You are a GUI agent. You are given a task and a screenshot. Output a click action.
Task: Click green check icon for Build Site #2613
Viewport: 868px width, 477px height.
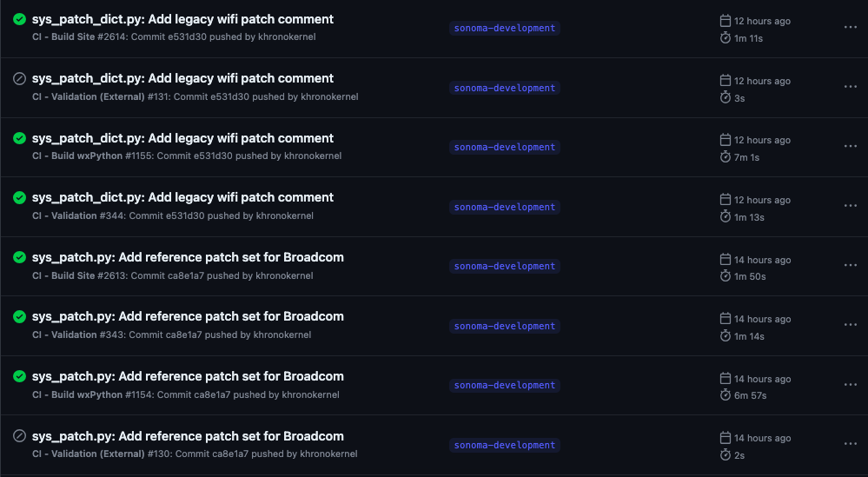coord(19,257)
